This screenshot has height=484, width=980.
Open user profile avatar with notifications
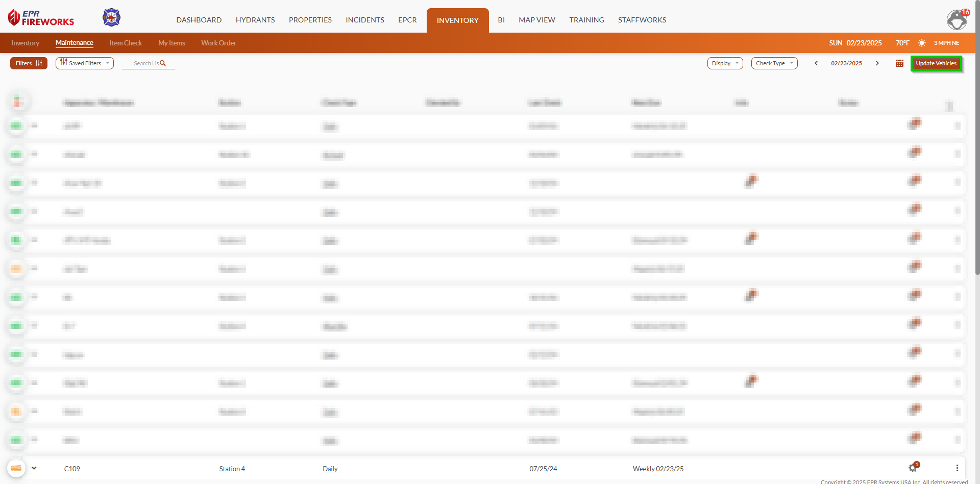click(957, 20)
